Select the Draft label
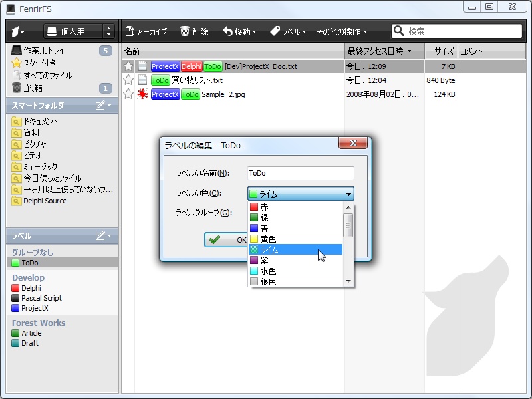The height and width of the screenshot is (399, 532). [25, 343]
